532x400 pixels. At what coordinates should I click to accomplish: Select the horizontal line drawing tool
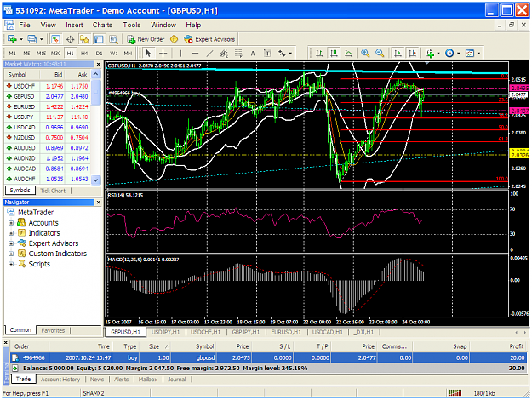[x=195, y=54]
